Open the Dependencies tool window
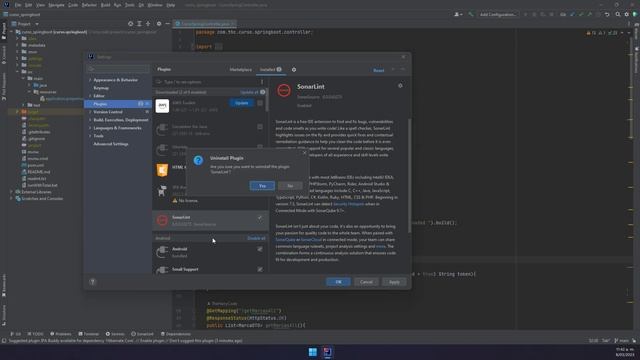The image size is (640, 360). tap(176, 334)
